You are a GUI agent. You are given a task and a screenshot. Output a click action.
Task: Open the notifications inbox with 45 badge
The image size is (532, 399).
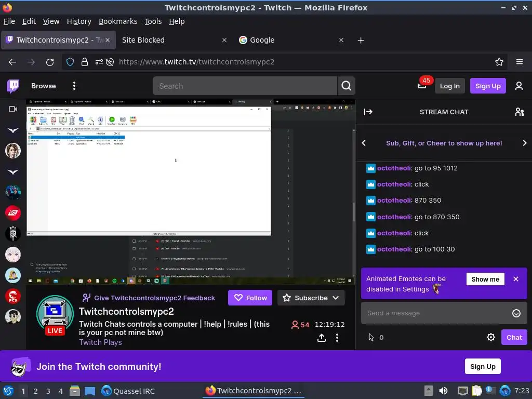[422, 86]
